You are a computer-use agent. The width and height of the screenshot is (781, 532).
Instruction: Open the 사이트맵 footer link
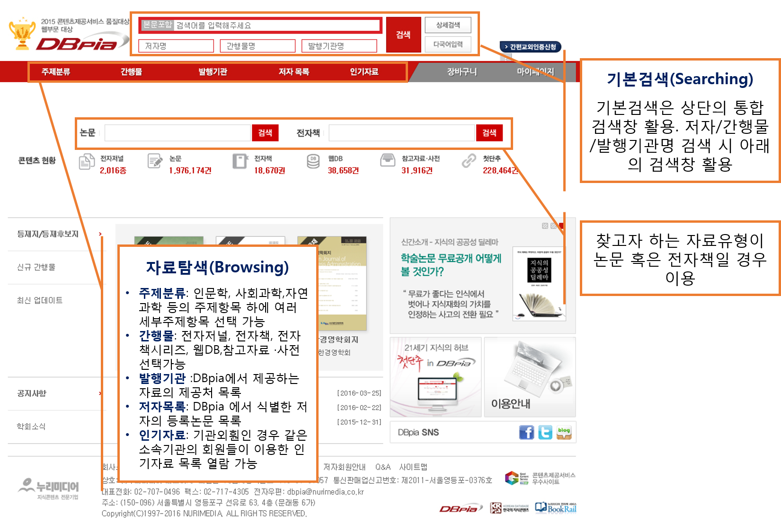tap(413, 467)
